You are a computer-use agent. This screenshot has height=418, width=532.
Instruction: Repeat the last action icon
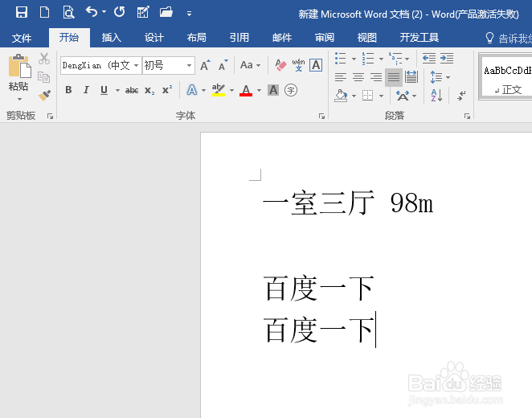click(120, 12)
